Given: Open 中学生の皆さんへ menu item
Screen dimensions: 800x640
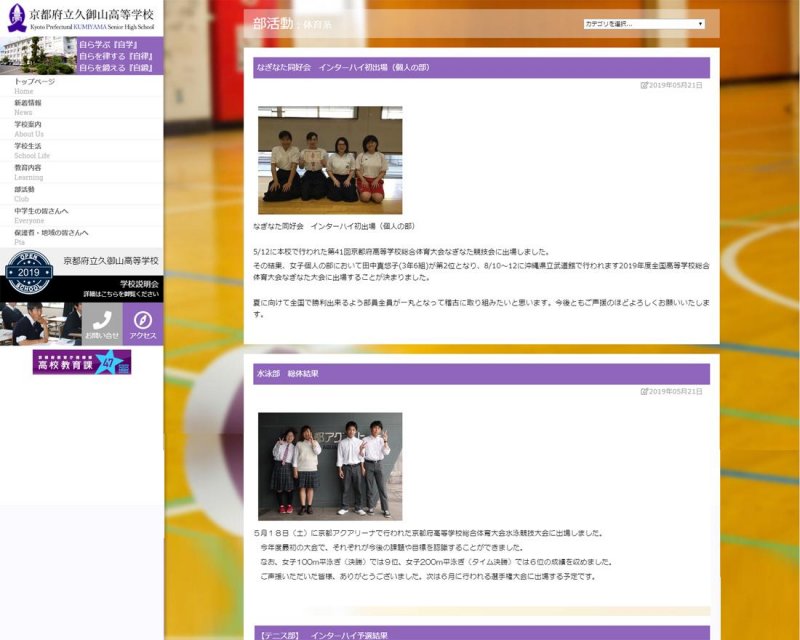Looking at the screenshot, I should pos(41,215).
